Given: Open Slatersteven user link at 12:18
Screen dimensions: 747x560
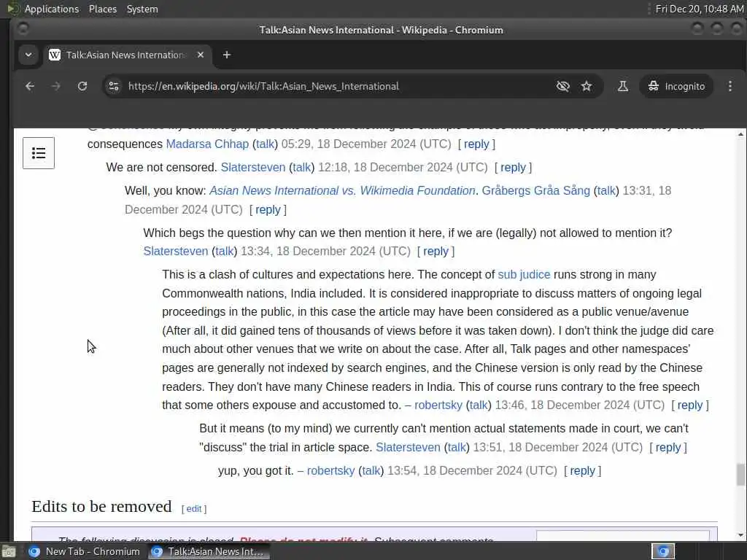Looking at the screenshot, I should [x=253, y=167].
